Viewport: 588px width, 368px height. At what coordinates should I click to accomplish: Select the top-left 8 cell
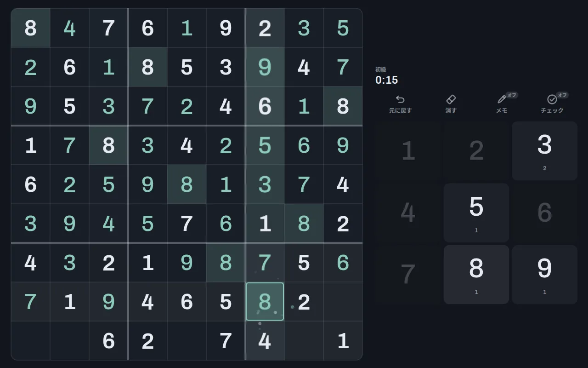pos(30,28)
